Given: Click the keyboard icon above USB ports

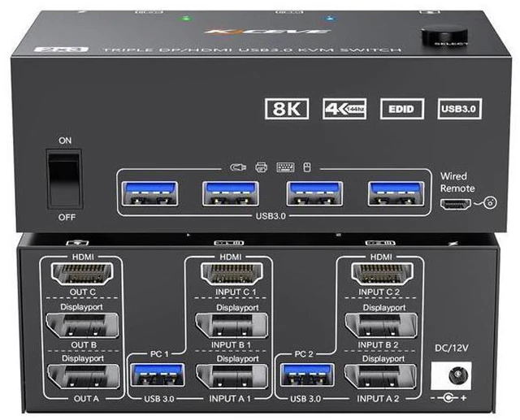Looking at the screenshot, I should tap(285, 167).
